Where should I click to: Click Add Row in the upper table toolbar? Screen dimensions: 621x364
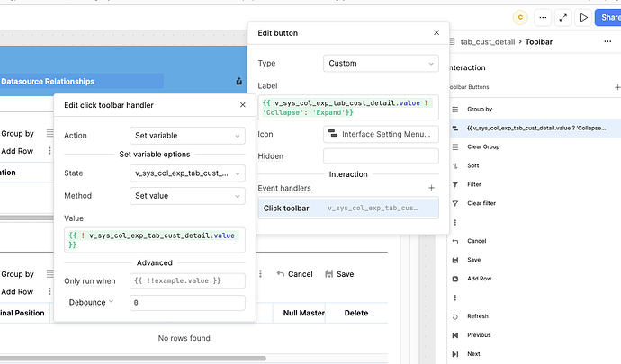pos(17,151)
